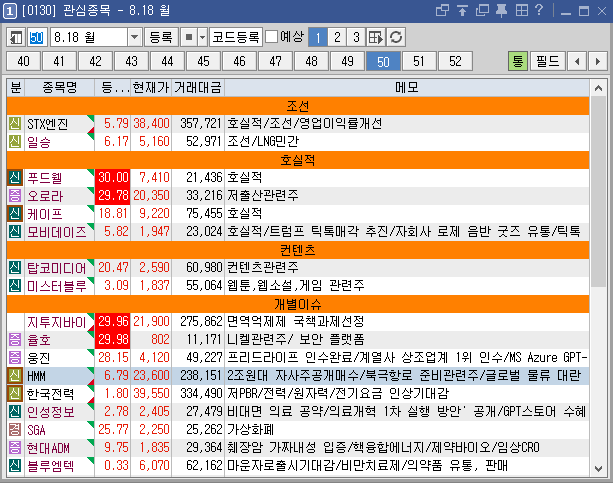Click the 신 badge on the 푸드웰 row
This screenshot has height=483, width=613.
tap(15, 178)
